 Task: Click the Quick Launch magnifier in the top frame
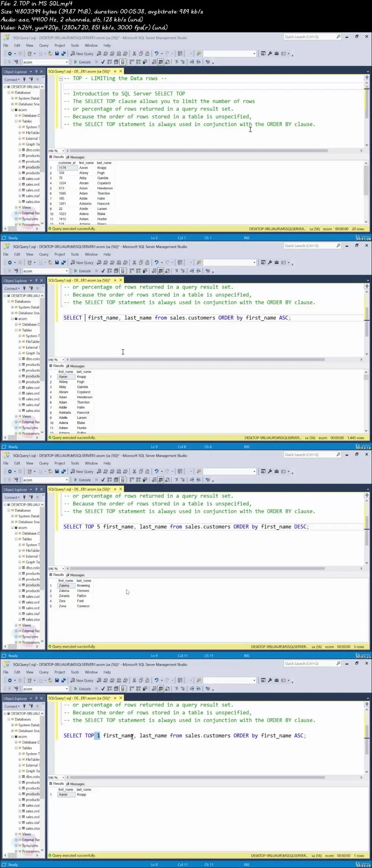338,37
